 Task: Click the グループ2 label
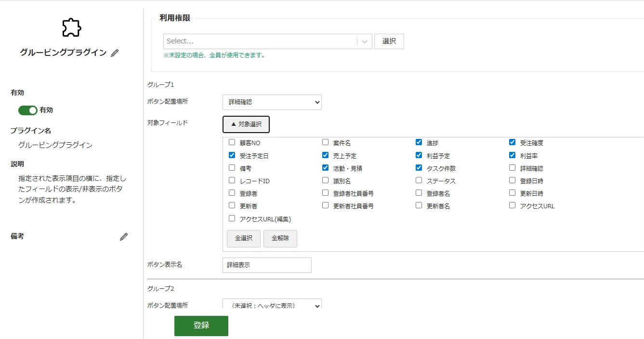pyautogui.click(x=160, y=289)
